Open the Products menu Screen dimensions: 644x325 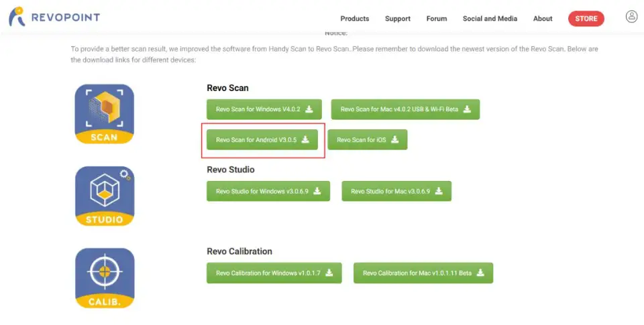355,19
